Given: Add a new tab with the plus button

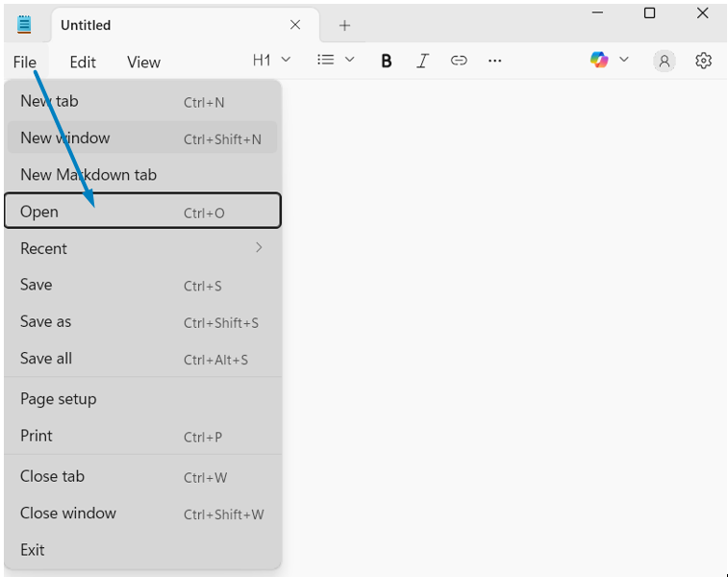Looking at the screenshot, I should click(344, 25).
